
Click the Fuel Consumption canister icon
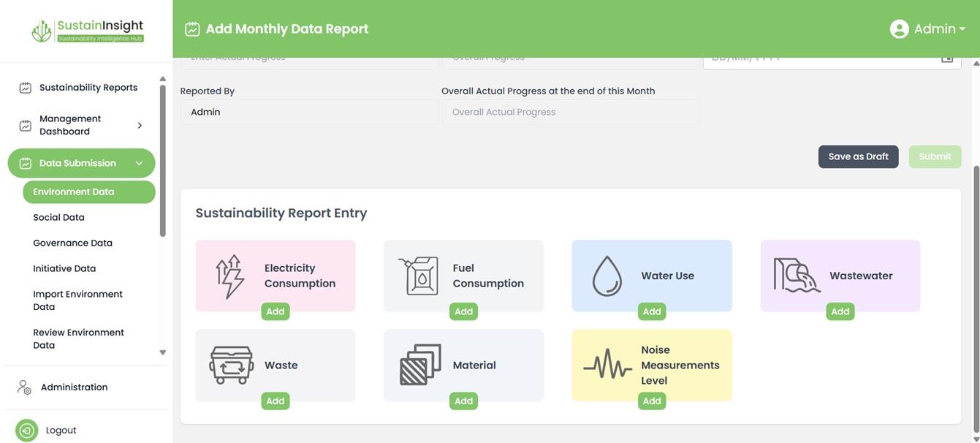418,276
